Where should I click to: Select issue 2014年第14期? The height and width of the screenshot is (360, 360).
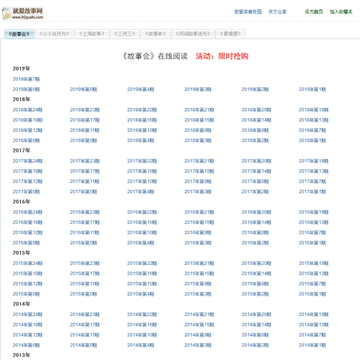pyautogui.click(x=256, y=324)
